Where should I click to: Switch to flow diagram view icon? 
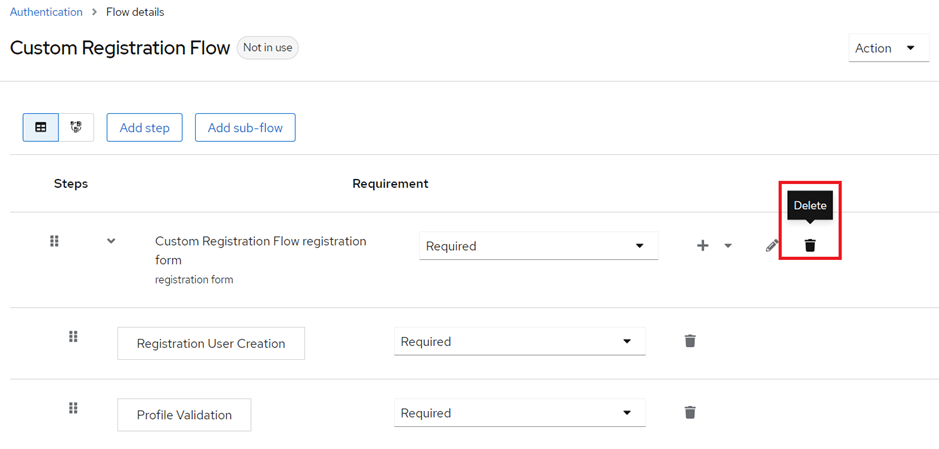point(76,128)
